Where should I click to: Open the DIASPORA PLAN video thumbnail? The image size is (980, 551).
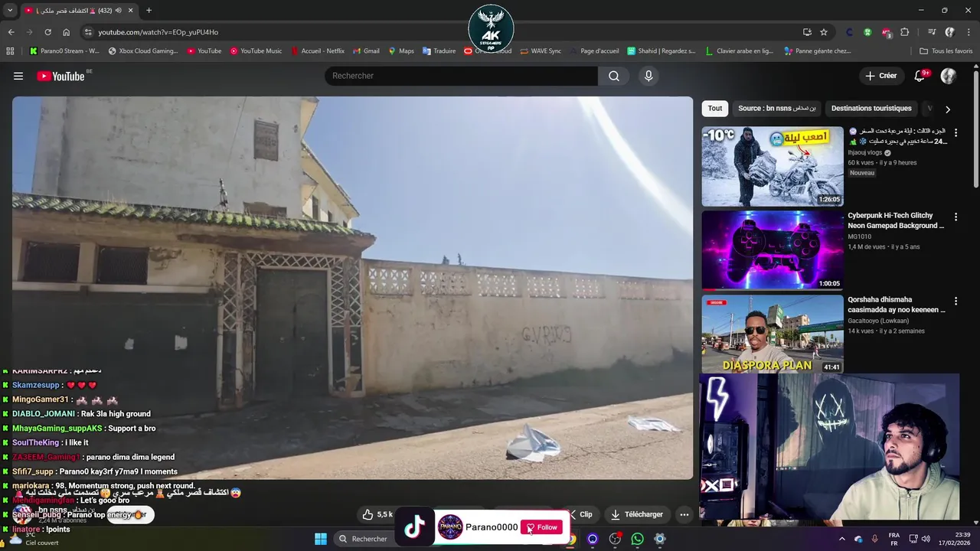773,334
